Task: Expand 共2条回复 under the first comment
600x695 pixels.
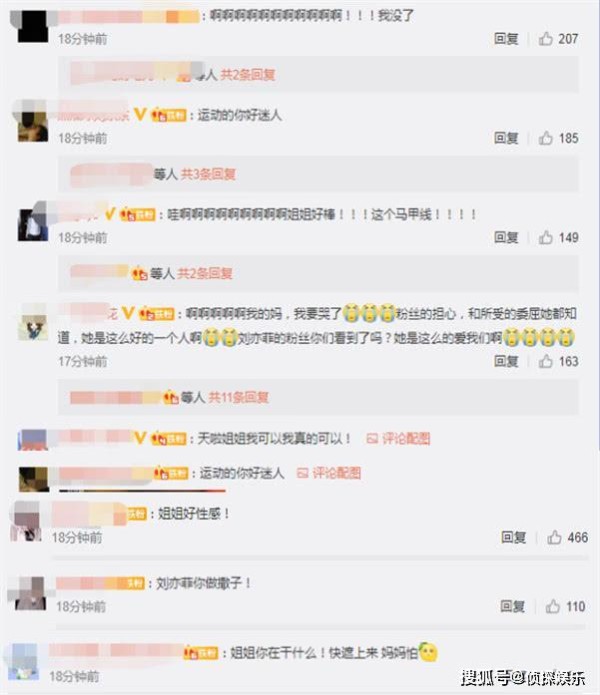Action: coord(248,74)
